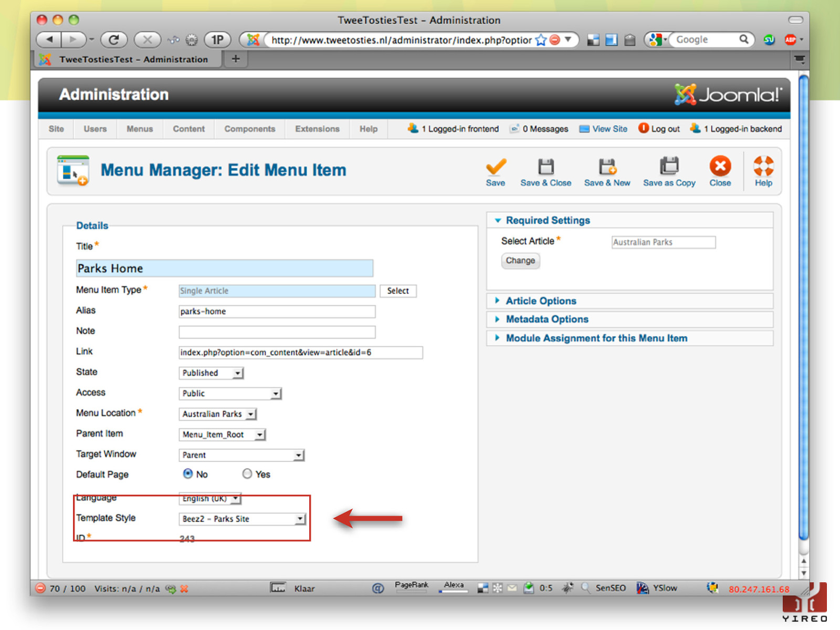
Task: Click the Save & Close toolbar icon
Action: pyautogui.click(x=546, y=167)
